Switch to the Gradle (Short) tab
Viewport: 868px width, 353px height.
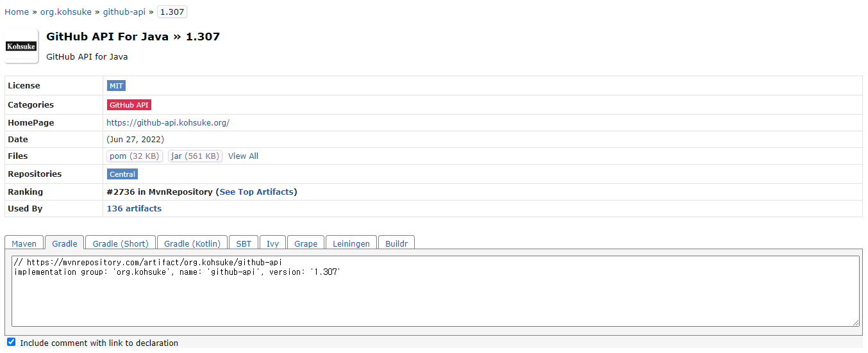[121, 243]
